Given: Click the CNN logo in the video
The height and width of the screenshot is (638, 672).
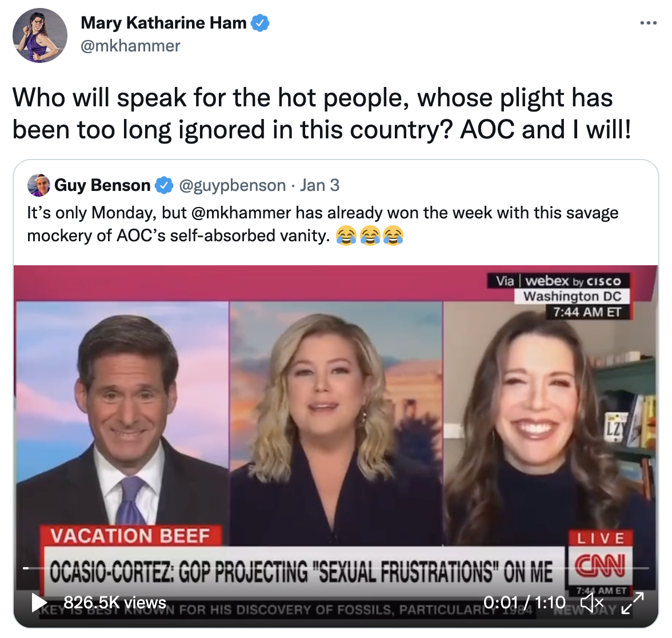Looking at the screenshot, I should tap(600, 566).
